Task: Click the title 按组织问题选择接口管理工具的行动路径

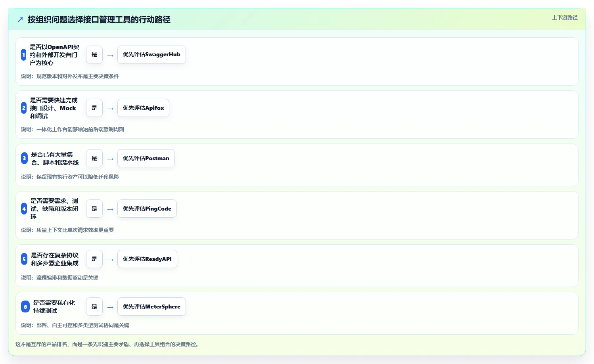Action: 99,19
